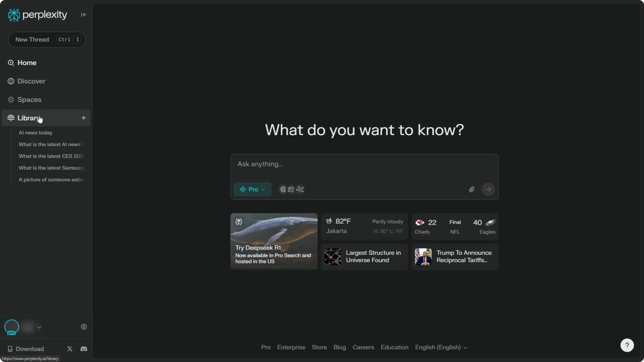Screen dimensions: 644x362
Task: Go to the Spaces section
Action: tap(30, 99)
